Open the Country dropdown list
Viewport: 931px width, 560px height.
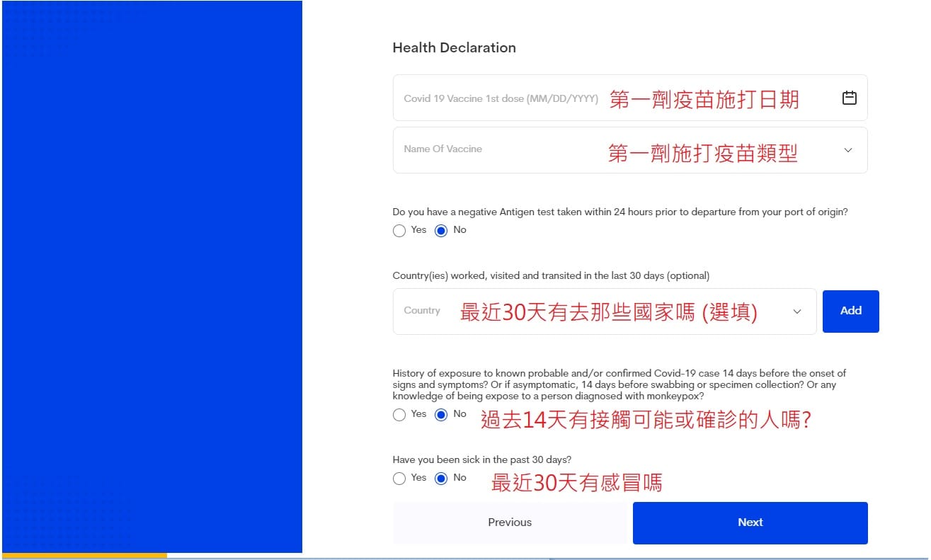pyautogui.click(x=605, y=312)
